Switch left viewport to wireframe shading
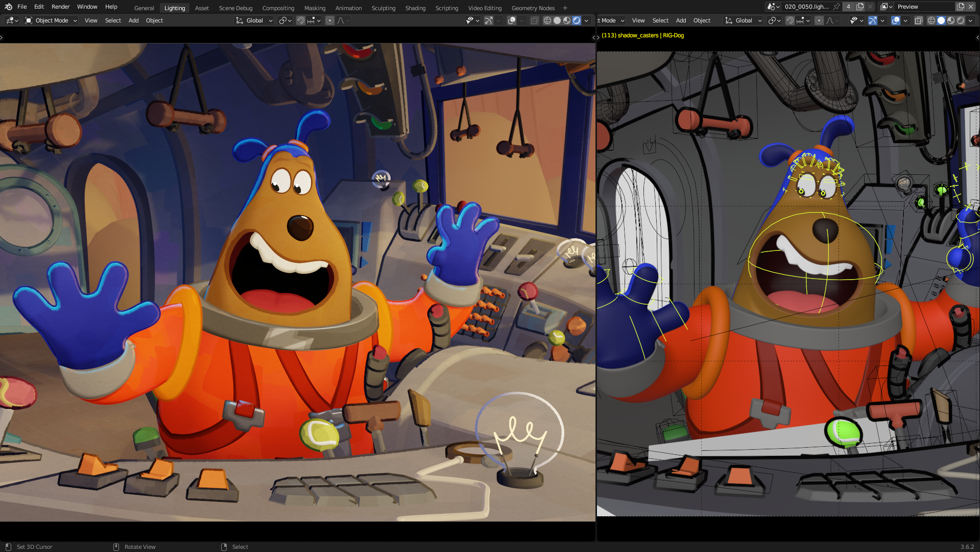Image resolution: width=980 pixels, height=552 pixels. click(547, 20)
